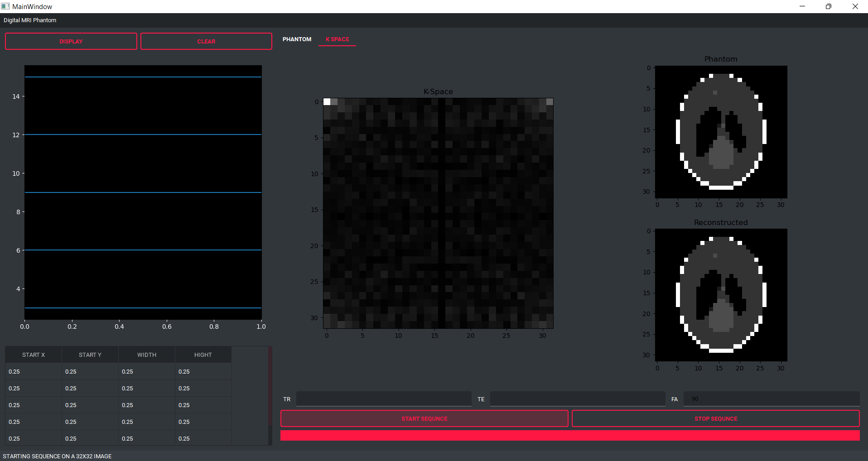Stop the sequence with STOP SEQUNCE button
The height and width of the screenshot is (461, 868).
[x=715, y=418]
